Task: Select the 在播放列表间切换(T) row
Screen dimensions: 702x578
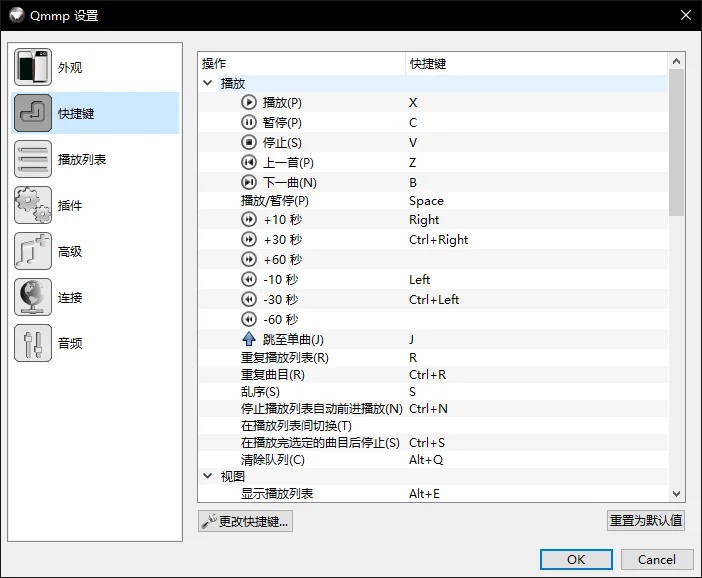Action: coord(433,426)
